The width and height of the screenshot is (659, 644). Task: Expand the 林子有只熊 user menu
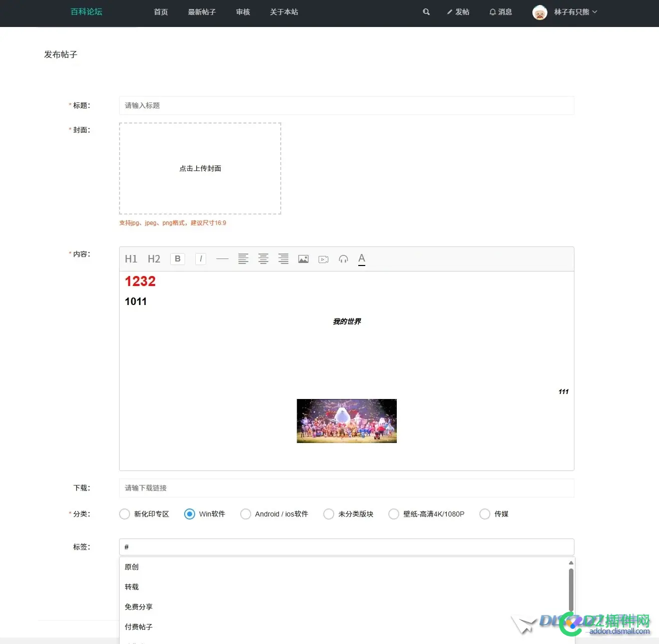(565, 12)
